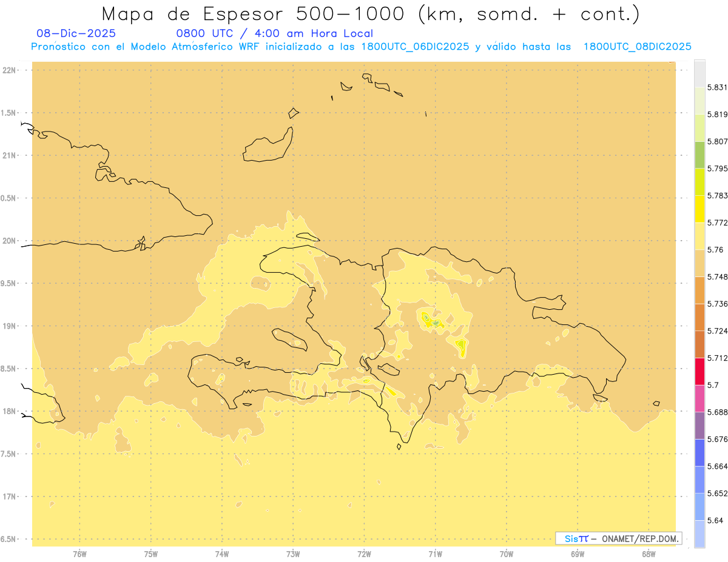Pick the orange swatch between 5.736 and 5.748
The height and width of the screenshot is (562, 728).
[699, 290]
